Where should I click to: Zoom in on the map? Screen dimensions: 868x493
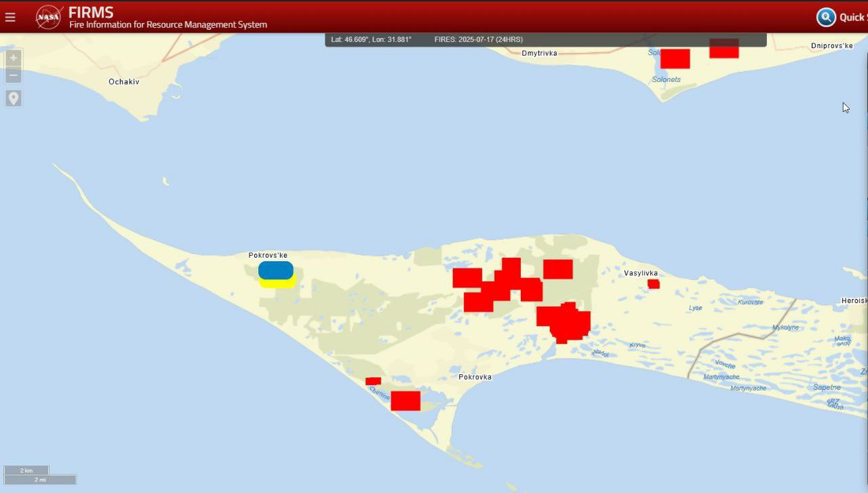(14, 58)
